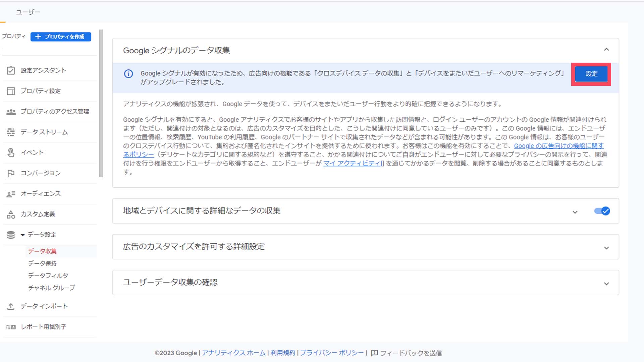Open プライバシー ポリシー footer link

tap(332, 353)
